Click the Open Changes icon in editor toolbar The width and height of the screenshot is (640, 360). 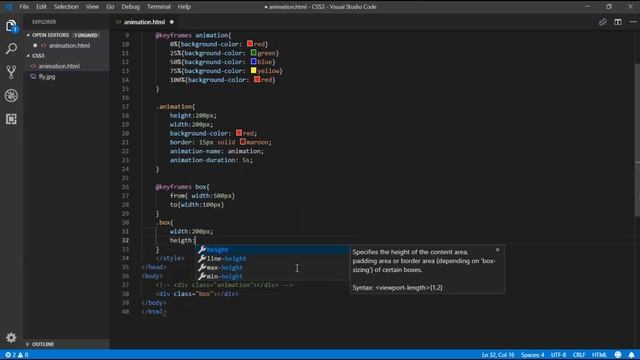pos(602,22)
